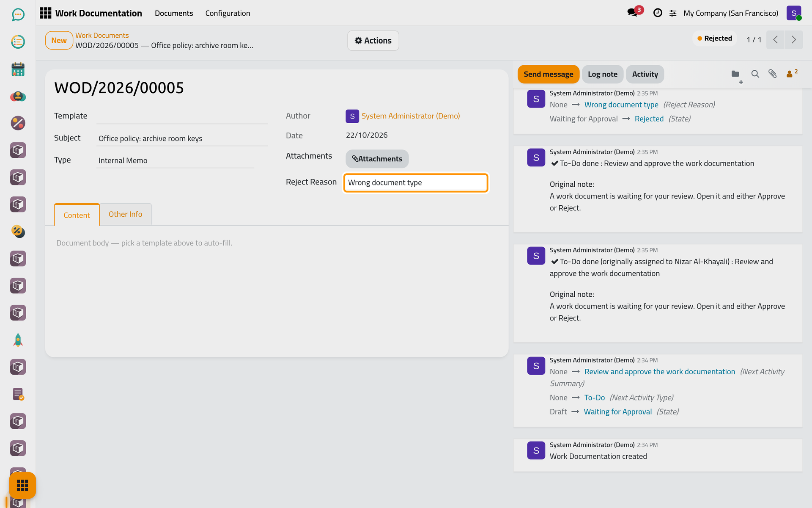
Task: Click the add folder icon in chatter
Action: pyautogui.click(x=736, y=75)
